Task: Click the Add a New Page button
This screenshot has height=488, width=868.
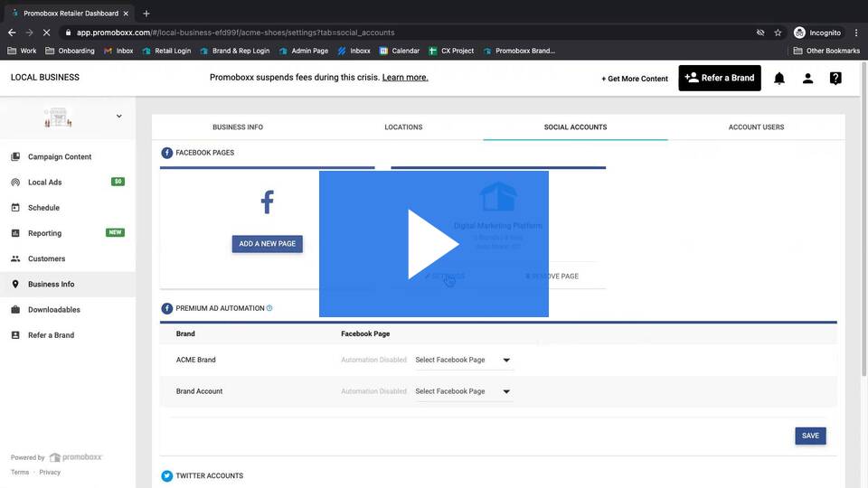Action: click(x=268, y=243)
